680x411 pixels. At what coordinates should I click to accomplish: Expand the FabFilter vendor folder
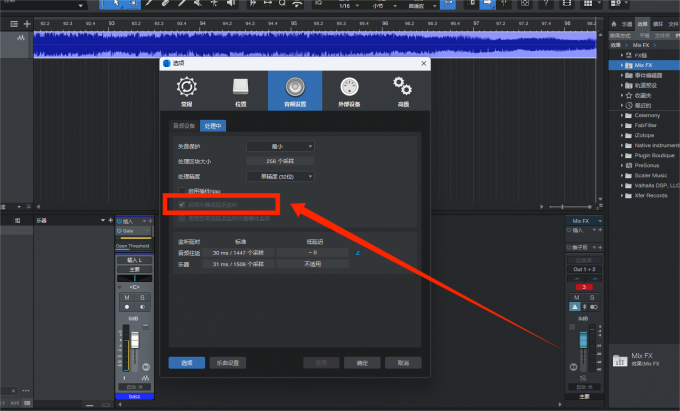tap(622, 125)
